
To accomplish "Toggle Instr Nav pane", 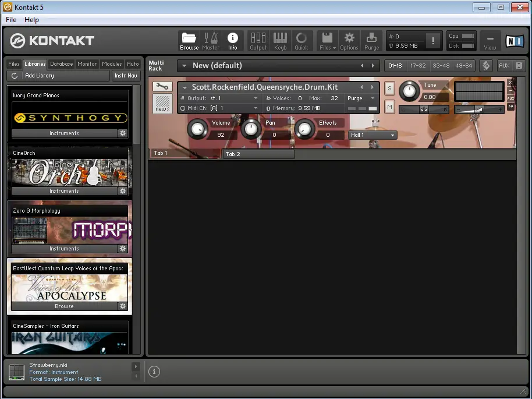I will [126, 76].
